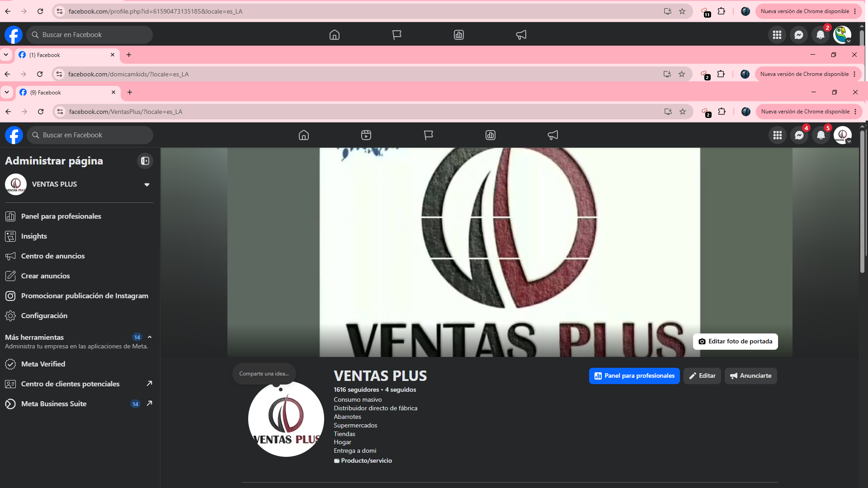Click VENTAS PLUS profile picture
Image resolution: width=868 pixels, height=488 pixels.
click(286, 419)
